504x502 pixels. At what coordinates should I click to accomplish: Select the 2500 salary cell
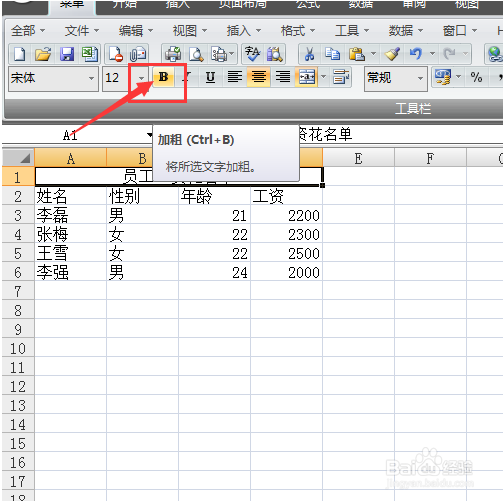coord(287,253)
